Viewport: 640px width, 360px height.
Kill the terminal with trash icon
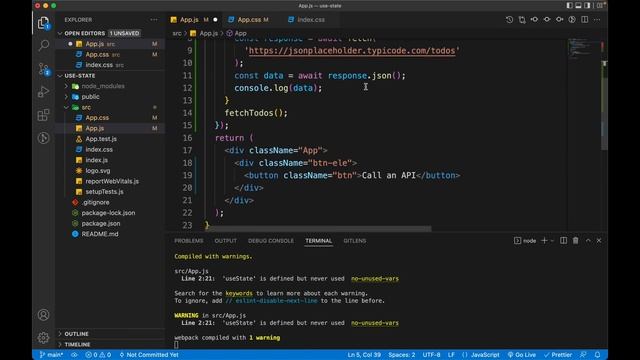pyautogui.click(x=576, y=240)
